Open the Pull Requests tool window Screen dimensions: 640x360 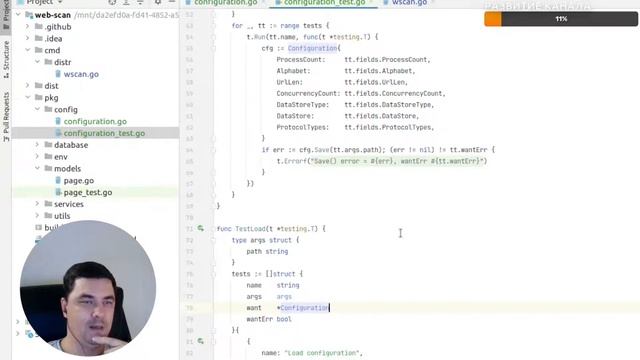pyautogui.click(x=6, y=117)
